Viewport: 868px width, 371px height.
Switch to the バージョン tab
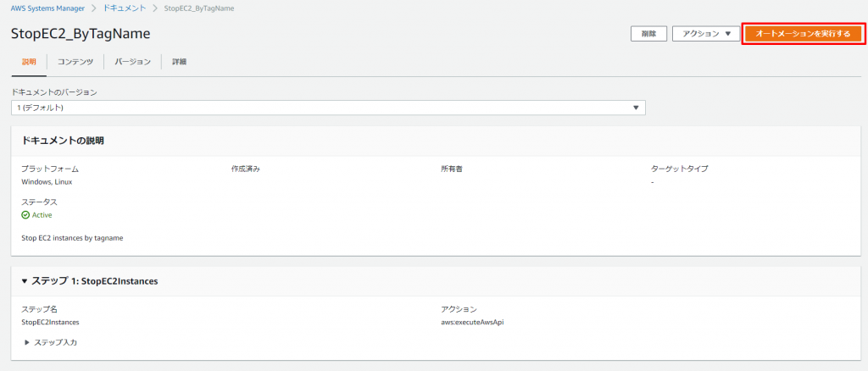pos(132,62)
